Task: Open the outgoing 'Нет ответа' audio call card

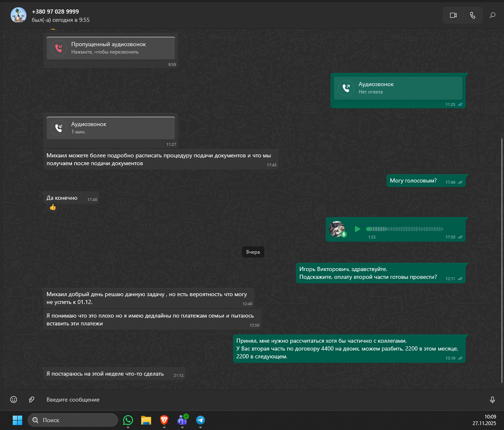Action: [398, 88]
